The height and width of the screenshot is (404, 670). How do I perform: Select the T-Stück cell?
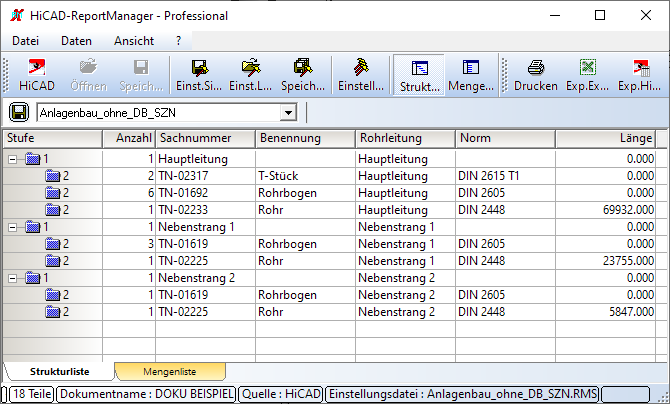coord(305,176)
